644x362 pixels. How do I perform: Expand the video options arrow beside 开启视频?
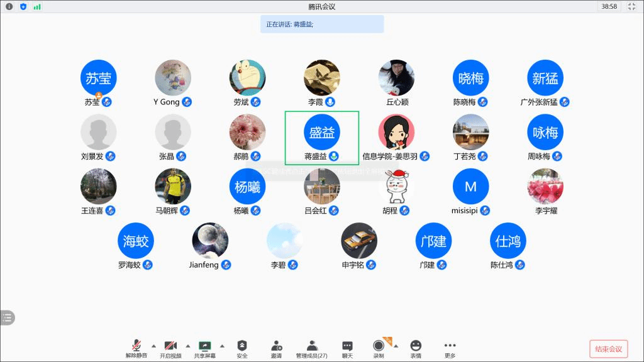coord(187,346)
